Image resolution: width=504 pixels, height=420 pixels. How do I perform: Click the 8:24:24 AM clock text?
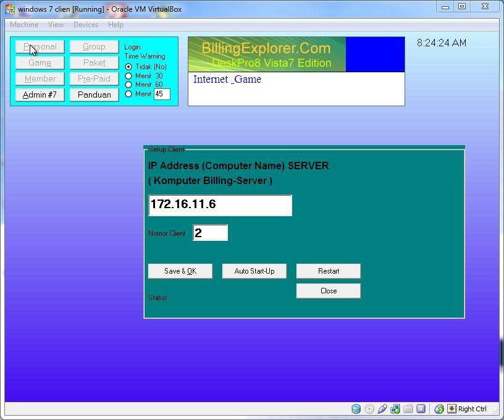click(x=442, y=43)
